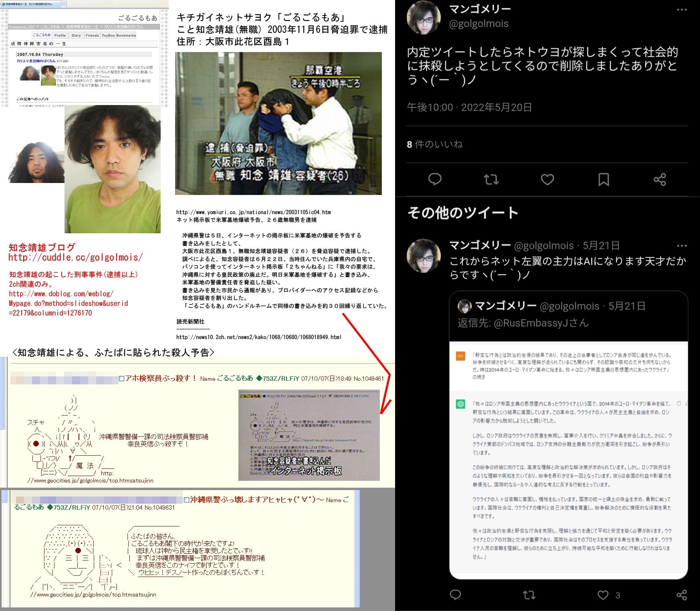Select the Bookmarks tab in the blog
This screenshot has height=611, width=700.
tap(126, 35)
